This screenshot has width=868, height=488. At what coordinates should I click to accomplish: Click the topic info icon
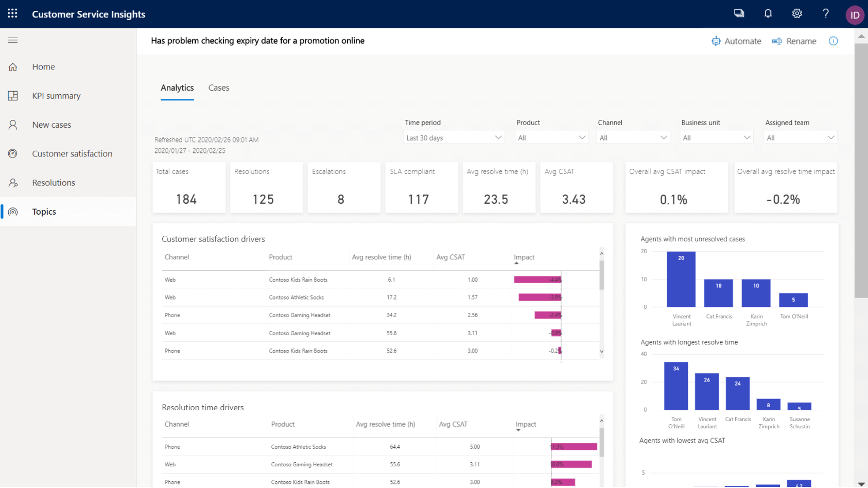pos(833,41)
